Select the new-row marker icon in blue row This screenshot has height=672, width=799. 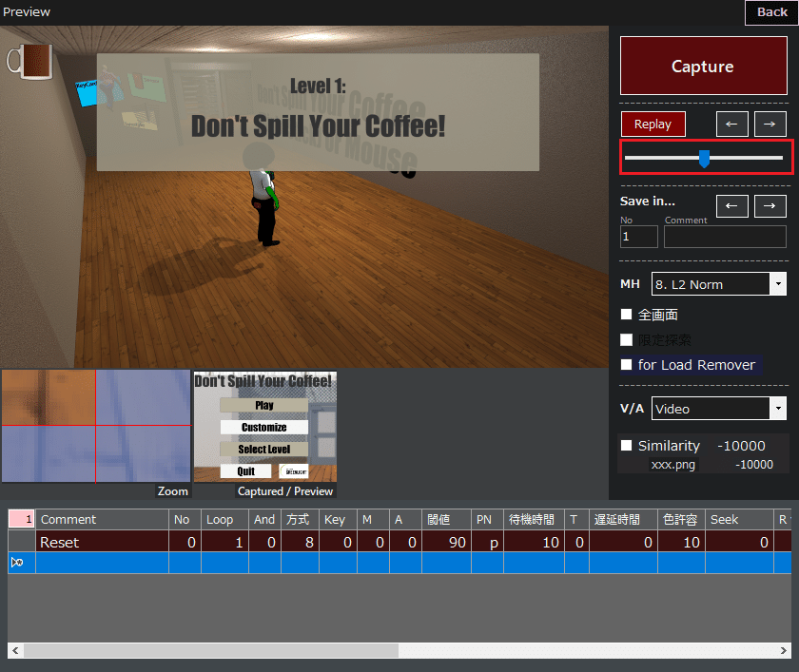click(17, 563)
